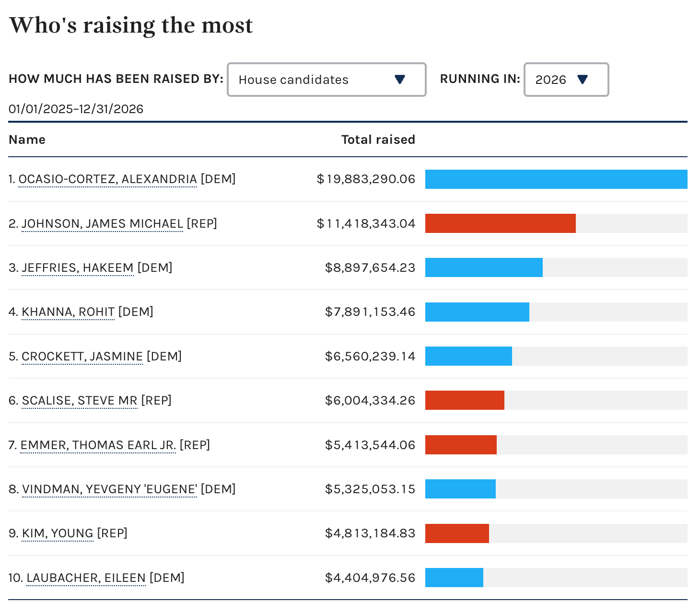Screen dimensions: 700x602
Task: Click the 2026 dropdown arrow icon
Action: point(583,80)
